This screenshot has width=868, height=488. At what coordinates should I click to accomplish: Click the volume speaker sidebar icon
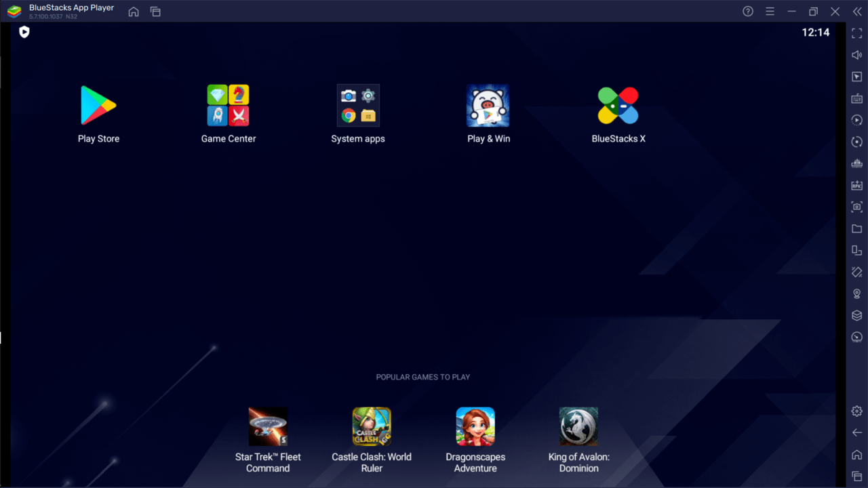tap(857, 55)
